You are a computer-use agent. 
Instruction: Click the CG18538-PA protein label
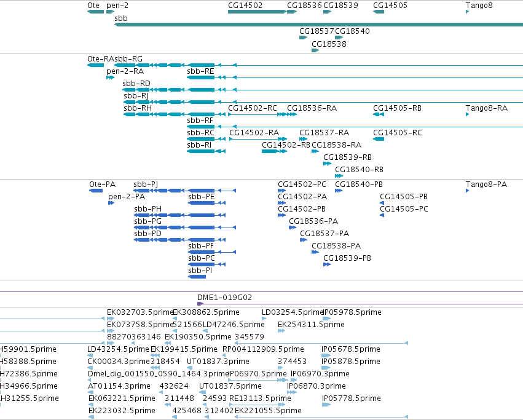[336, 246]
